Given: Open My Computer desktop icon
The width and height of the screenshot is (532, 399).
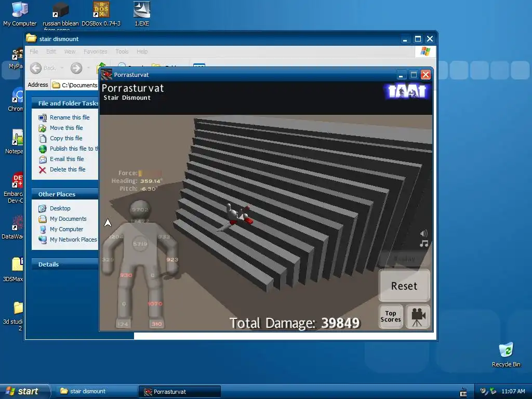Looking at the screenshot, I should (x=20, y=14).
